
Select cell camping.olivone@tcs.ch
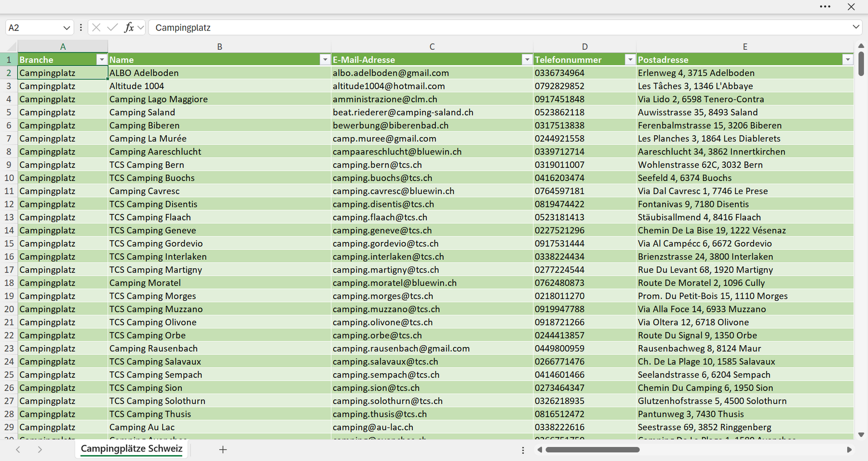(x=432, y=322)
